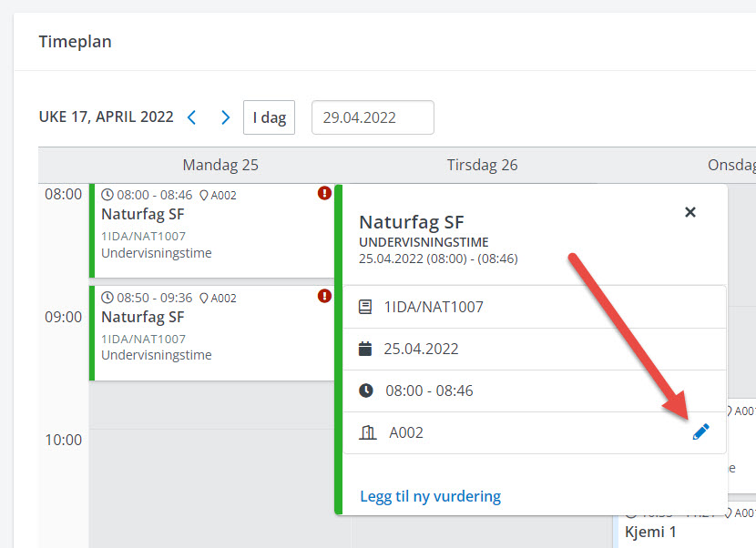
Task: Click the date field showing 29.04.2022
Action: click(x=373, y=117)
